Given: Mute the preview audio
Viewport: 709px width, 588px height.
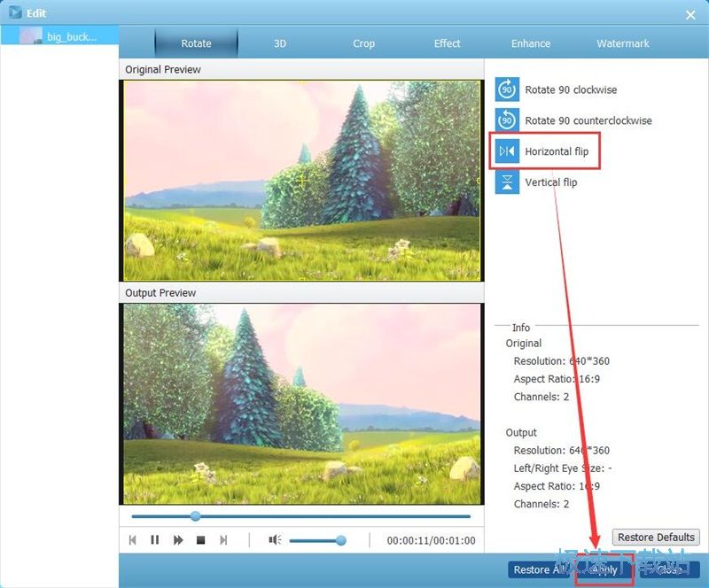Looking at the screenshot, I should click(275, 539).
